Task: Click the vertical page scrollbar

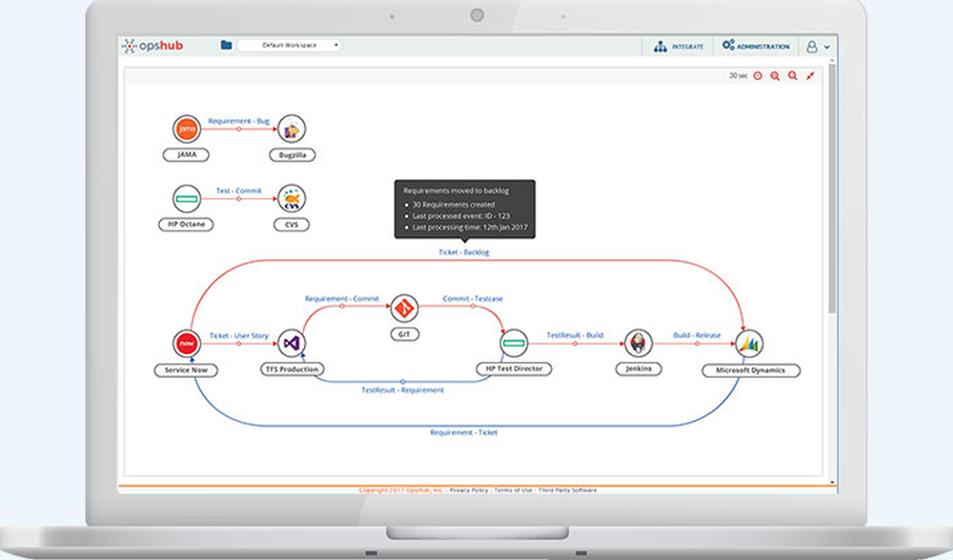Action: [832, 189]
